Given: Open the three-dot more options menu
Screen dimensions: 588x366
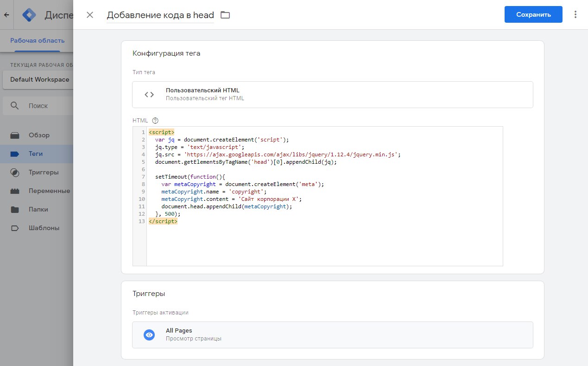Looking at the screenshot, I should (x=575, y=14).
